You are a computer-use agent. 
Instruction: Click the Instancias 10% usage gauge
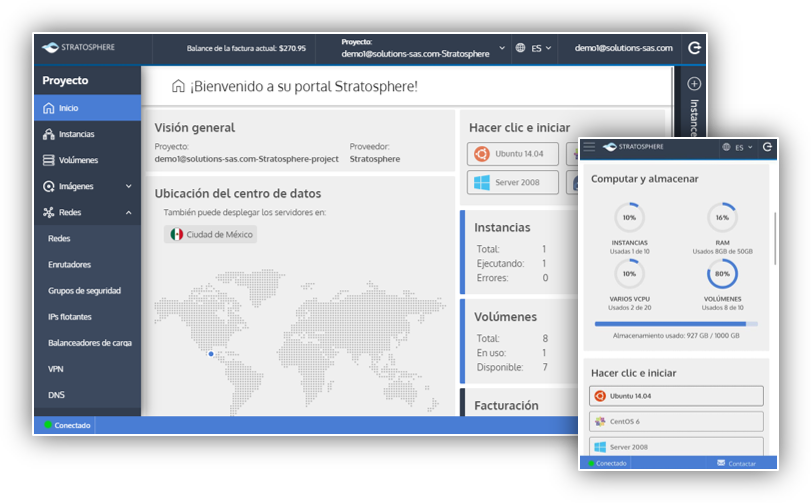point(629,218)
